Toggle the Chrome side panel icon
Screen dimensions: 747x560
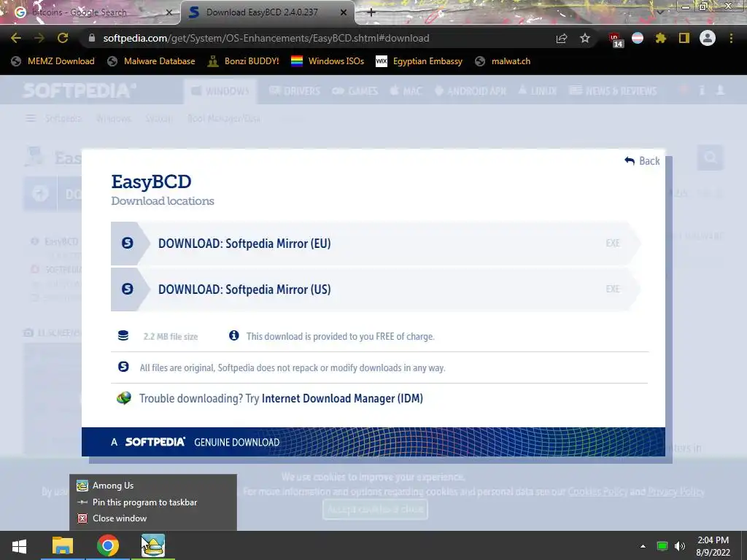pyautogui.click(x=684, y=38)
